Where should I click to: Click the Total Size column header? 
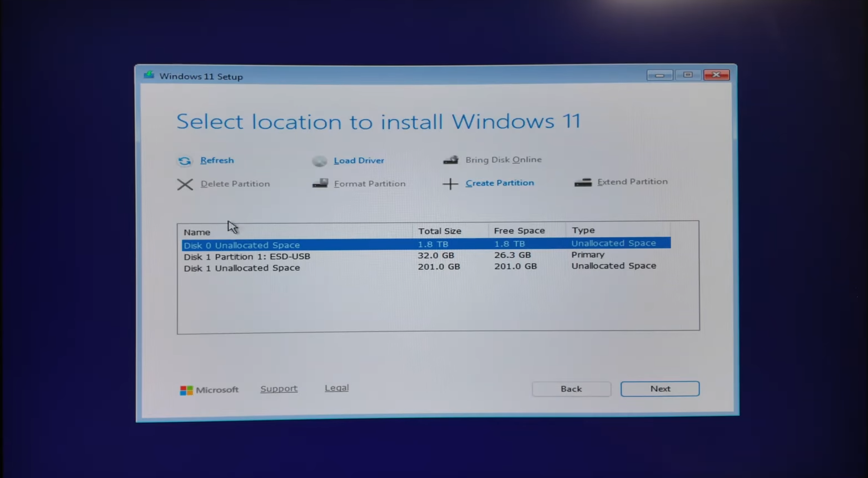tap(450, 231)
